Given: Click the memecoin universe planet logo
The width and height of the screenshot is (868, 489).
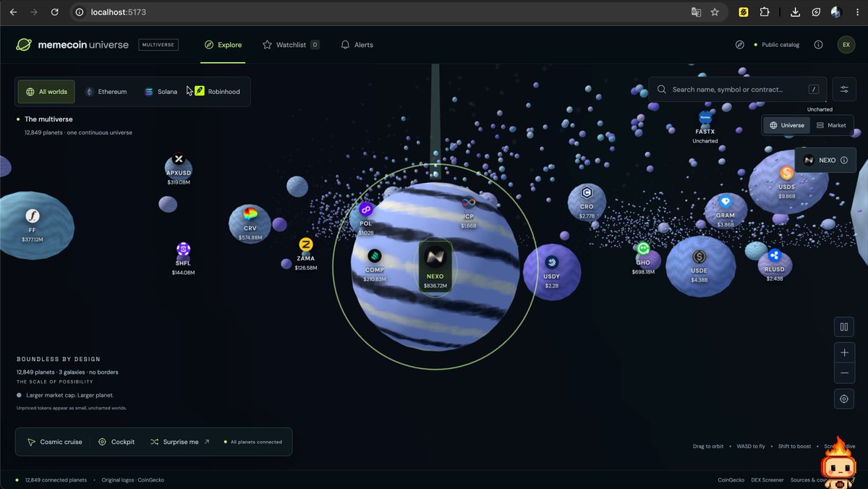Looking at the screenshot, I should click(24, 45).
